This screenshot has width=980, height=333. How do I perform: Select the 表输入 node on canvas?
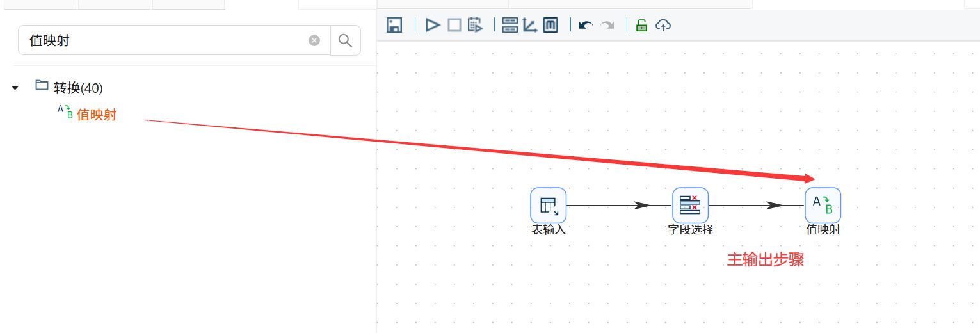(x=549, y=205)
